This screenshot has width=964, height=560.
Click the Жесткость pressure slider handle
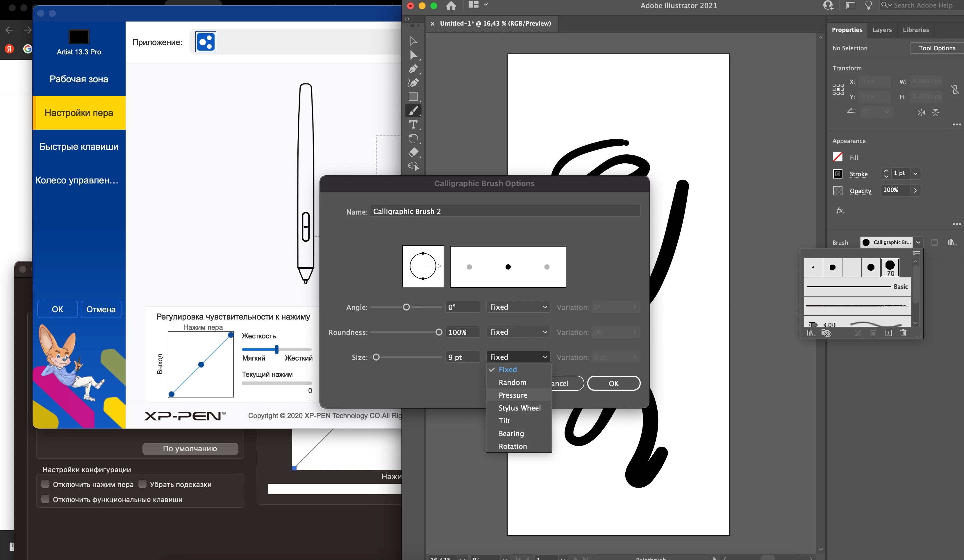click(x=276, y=349)
